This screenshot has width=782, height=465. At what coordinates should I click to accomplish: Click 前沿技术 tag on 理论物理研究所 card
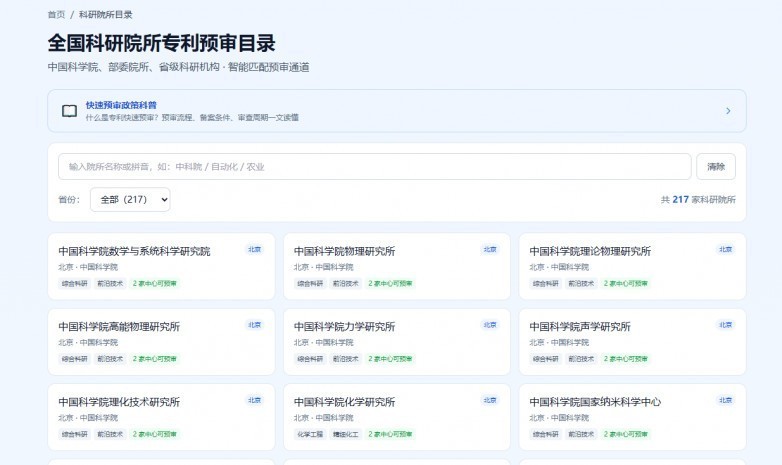pyautogui.click(x=581, y=283)
